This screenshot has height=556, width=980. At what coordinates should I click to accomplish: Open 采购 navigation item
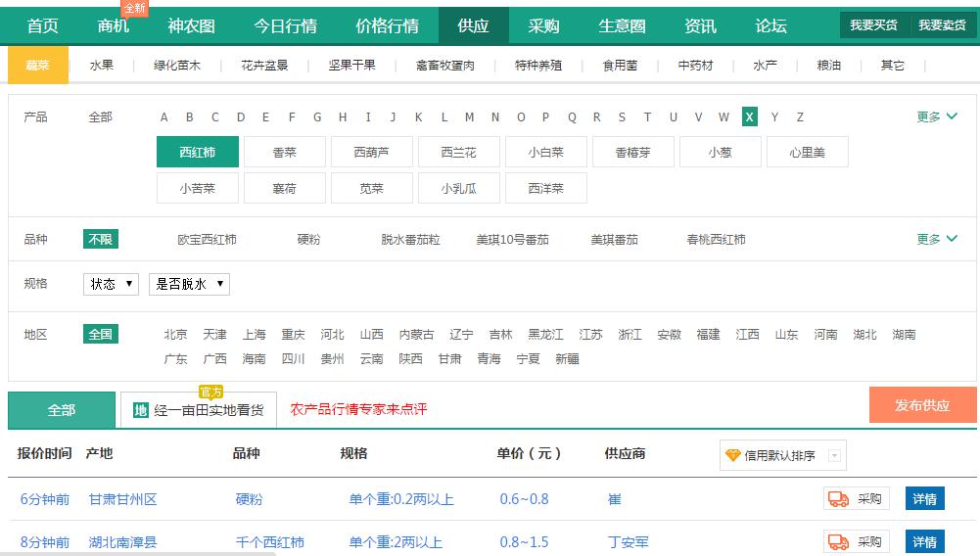[x=543, y=25]
